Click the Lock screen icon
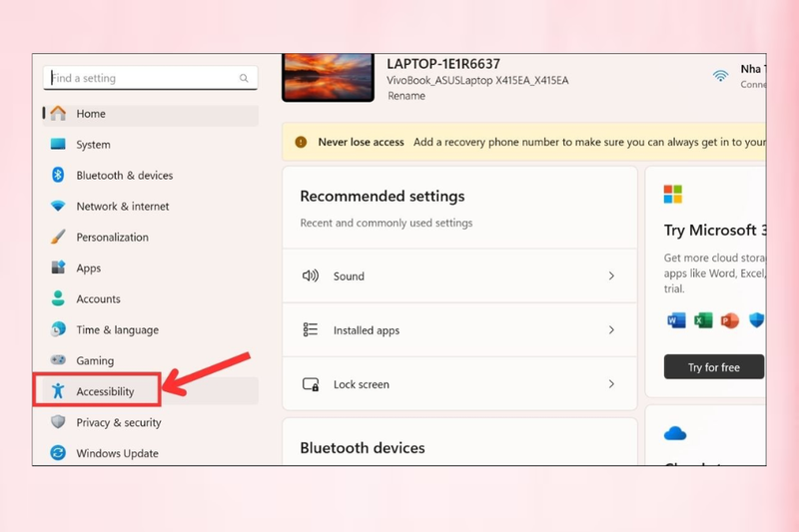 click(x=311, y=384)
